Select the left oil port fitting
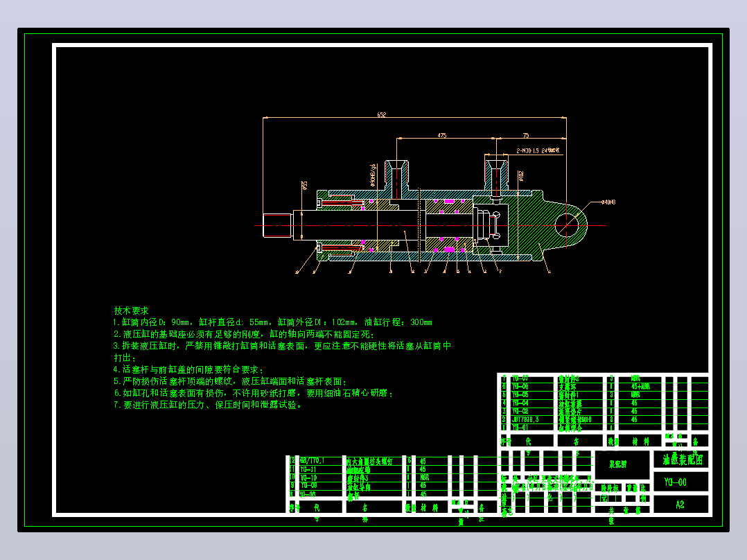 coord(396,180)
